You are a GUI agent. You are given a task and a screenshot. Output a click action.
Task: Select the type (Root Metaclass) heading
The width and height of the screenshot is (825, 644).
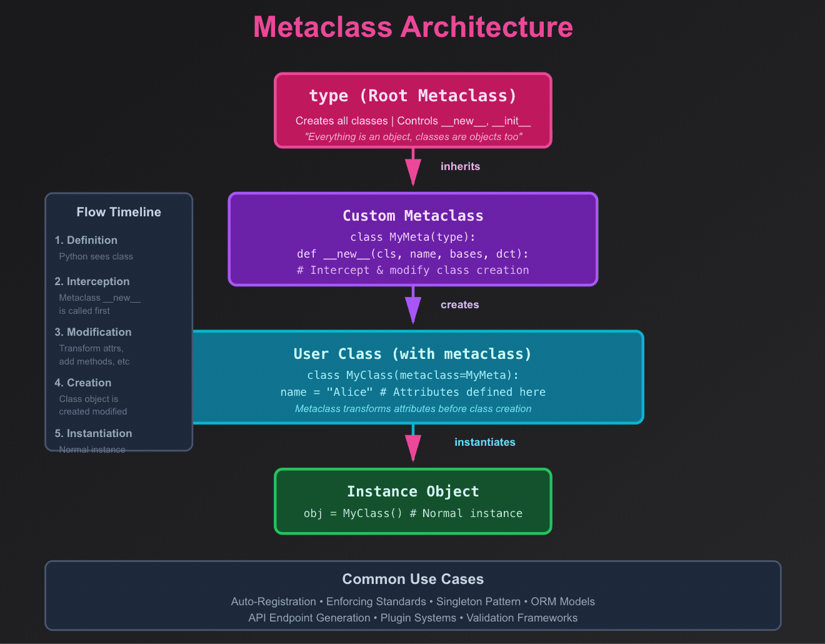(x=412, y=96)
